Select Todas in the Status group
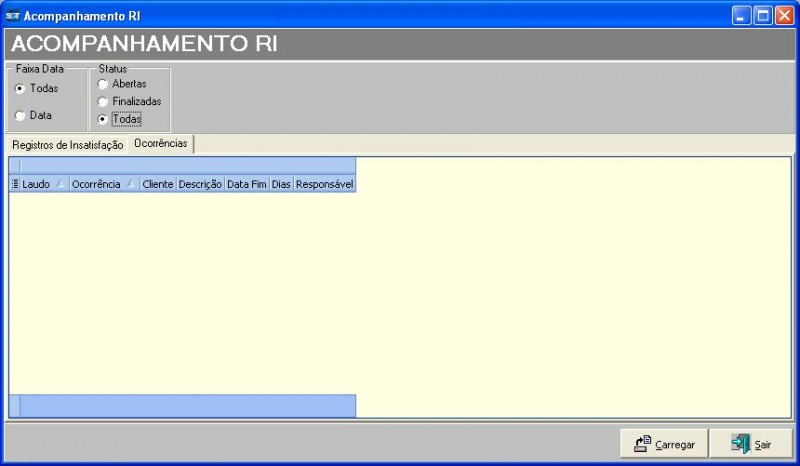800x466 pixels. [102, 120]
